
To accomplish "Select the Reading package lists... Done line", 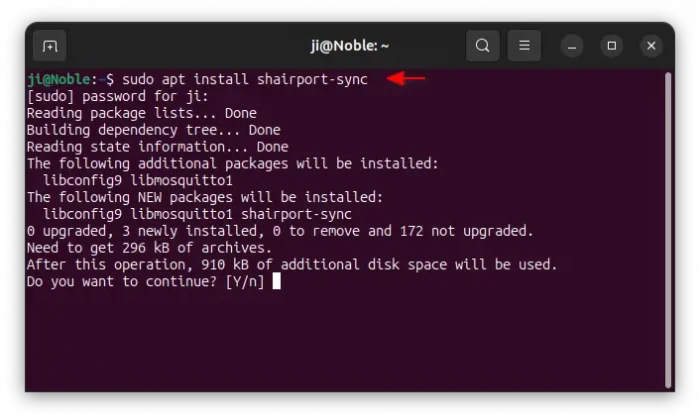I will tap(142, 113).
